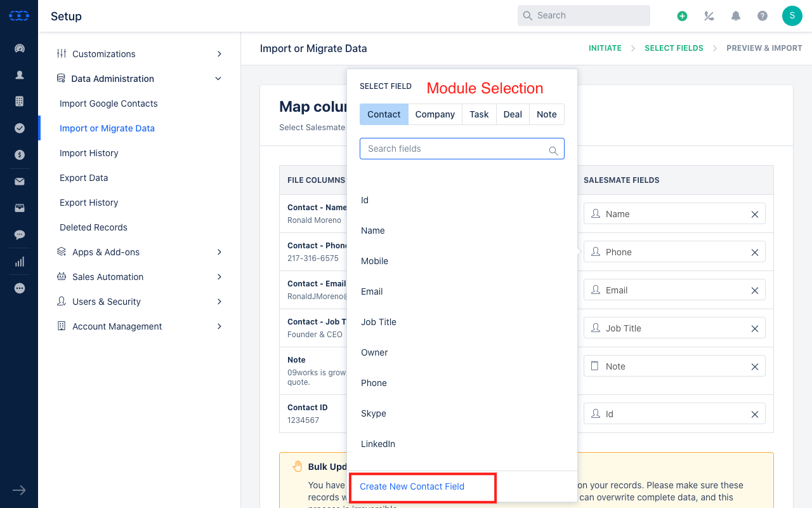Switch to the Note module tab
This screenshot has height=508, width=812.
[x=547, y=114]
